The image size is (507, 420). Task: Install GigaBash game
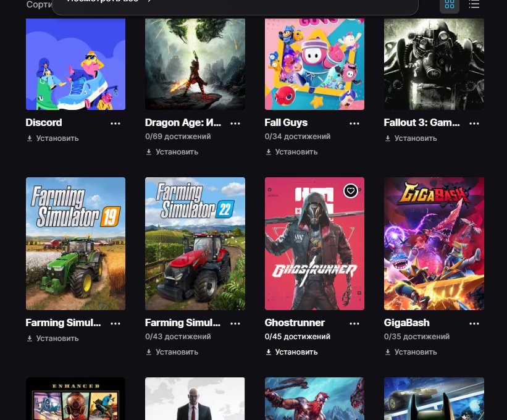coord(411,352)
